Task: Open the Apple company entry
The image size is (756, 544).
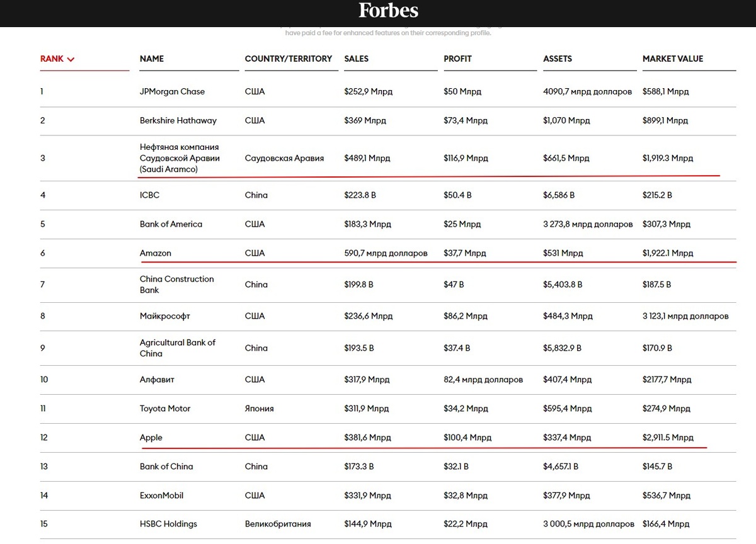Action: tap(151, 438)
